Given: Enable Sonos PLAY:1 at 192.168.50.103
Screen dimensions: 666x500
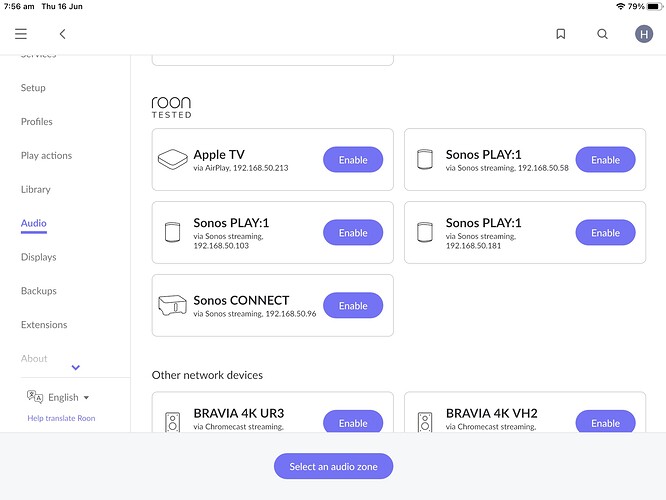Looking at the screenshot, I should coord(353,232).
